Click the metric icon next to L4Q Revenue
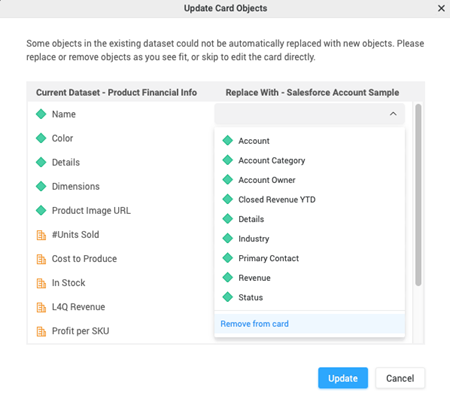Viewport: 450px width, 407px height. pos(41,307)
